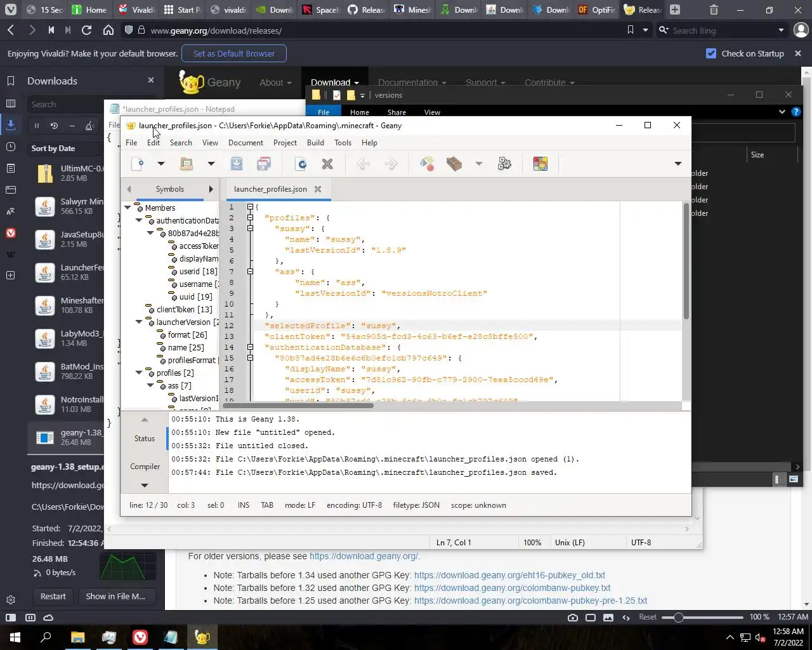
Task: Collapse the authenticationData tree node
Action: (x=139, y=220)
